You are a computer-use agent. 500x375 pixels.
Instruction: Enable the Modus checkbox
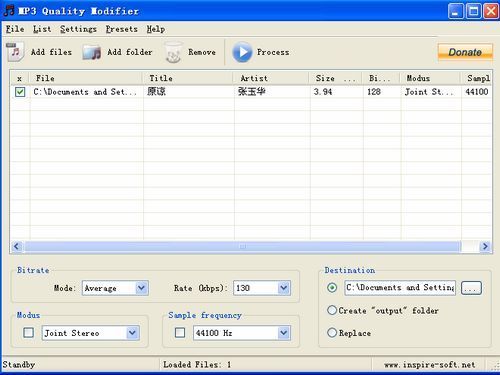tap(29, 332)
